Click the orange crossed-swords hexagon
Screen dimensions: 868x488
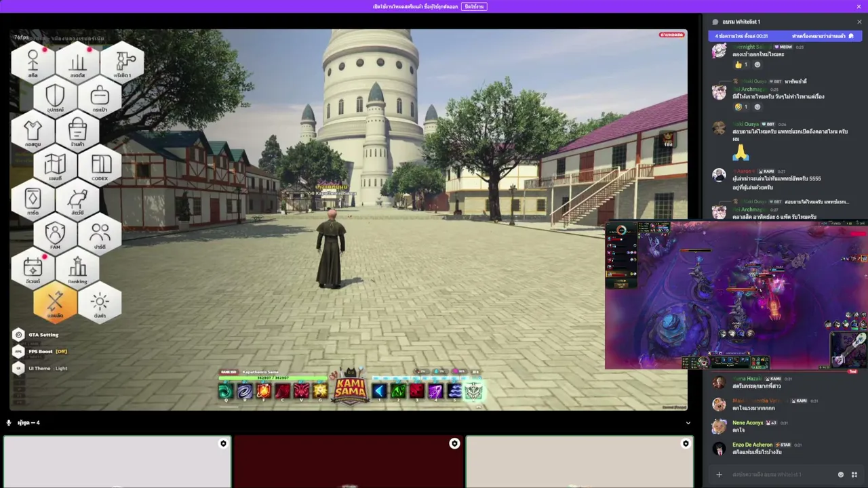coord(55,303)
